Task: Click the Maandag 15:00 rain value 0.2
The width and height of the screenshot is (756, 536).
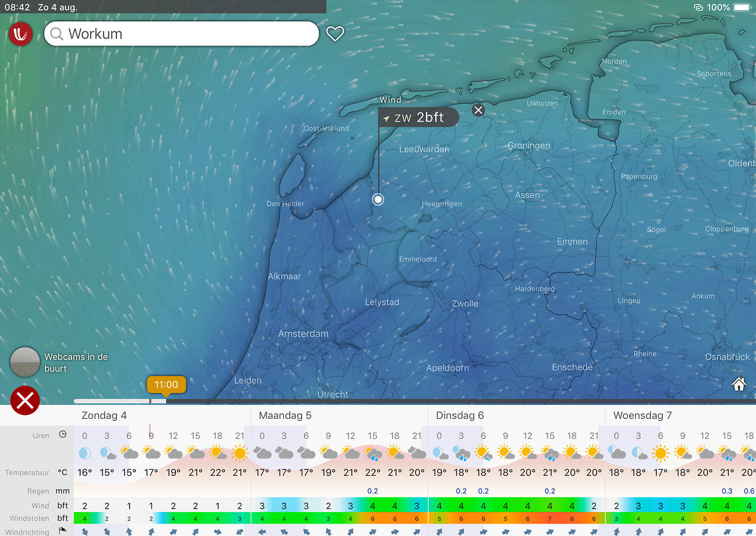Action: [372, 491]
